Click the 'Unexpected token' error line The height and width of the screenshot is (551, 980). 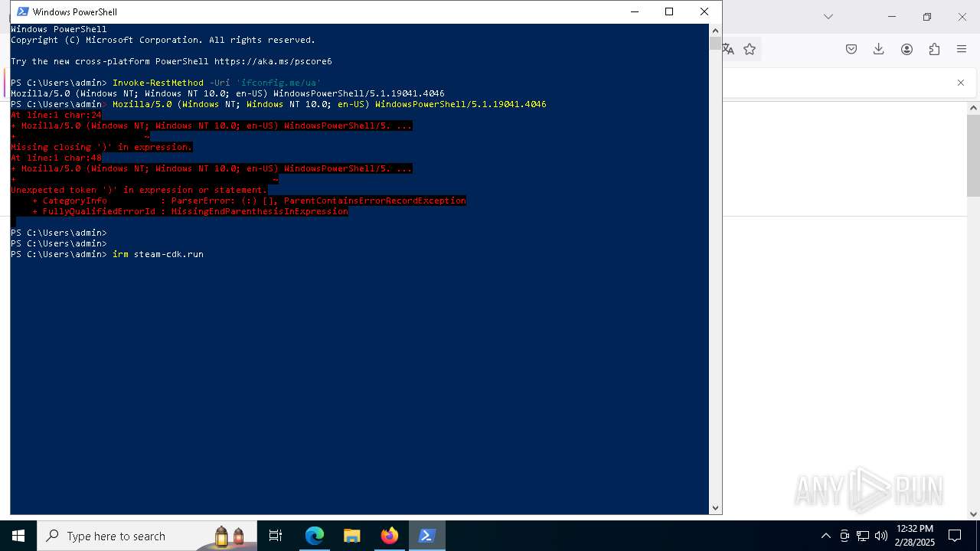point(139,190)
